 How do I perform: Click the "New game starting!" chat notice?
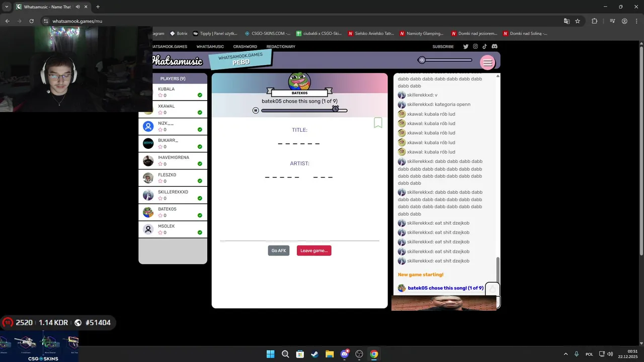(x=421, y=275)
